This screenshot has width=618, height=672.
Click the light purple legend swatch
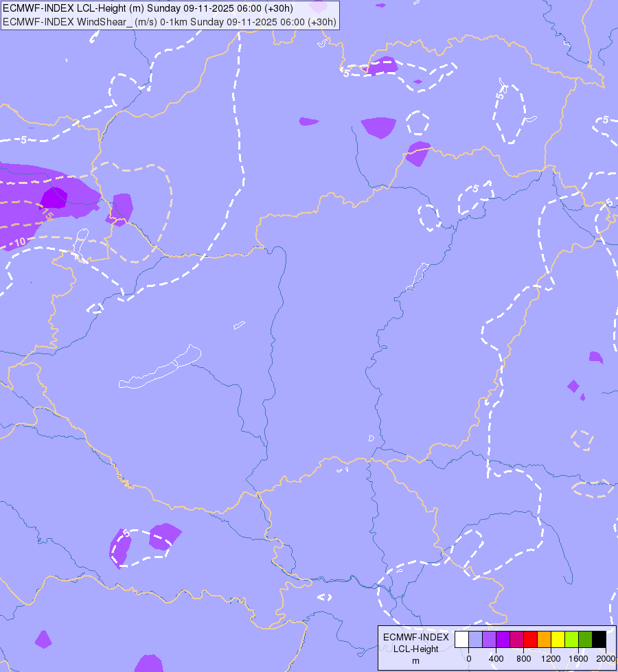pos(489,639)
